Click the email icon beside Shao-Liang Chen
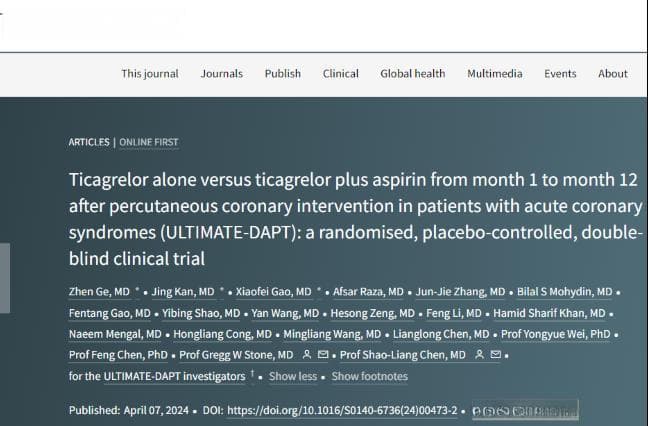The image size is (648, 426). 496,355
